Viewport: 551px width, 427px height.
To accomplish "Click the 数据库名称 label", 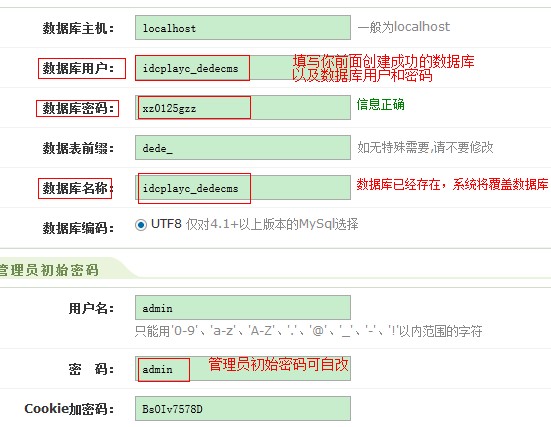I will (x=77, y=188).
